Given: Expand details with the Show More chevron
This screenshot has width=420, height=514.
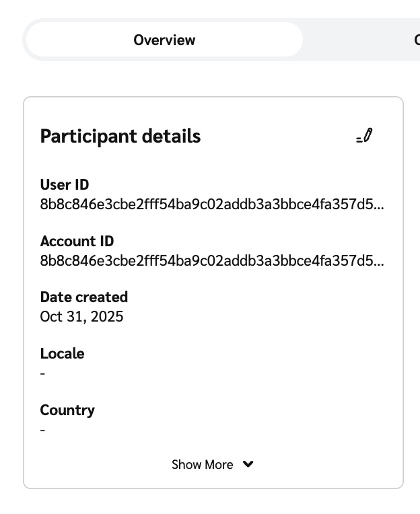Looking at the screenshot, I should click(248, 464).
